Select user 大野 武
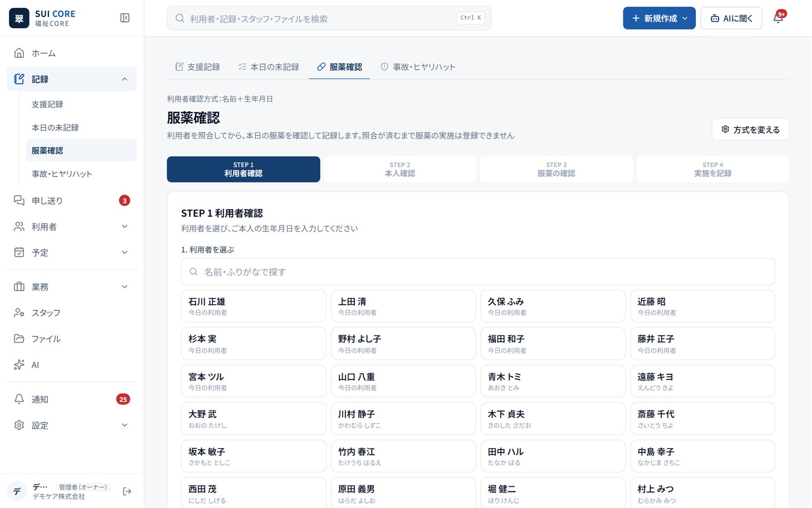Viewport: 812px width, 508px height. [253, 419]
